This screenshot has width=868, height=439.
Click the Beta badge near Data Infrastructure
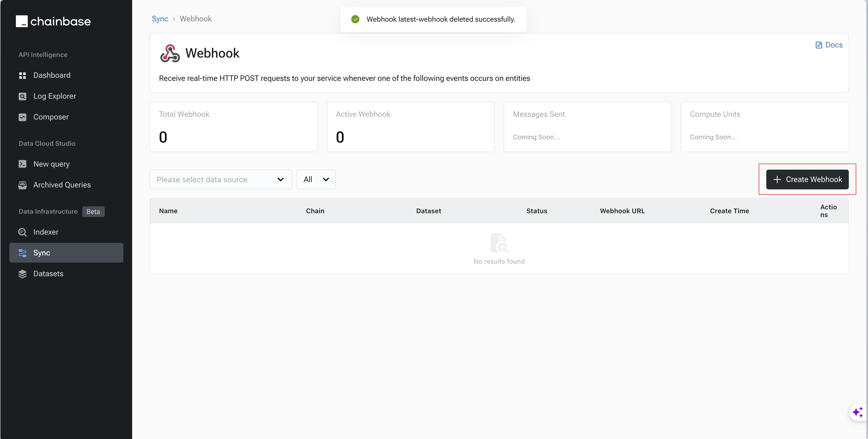click(x=93, y=212)
